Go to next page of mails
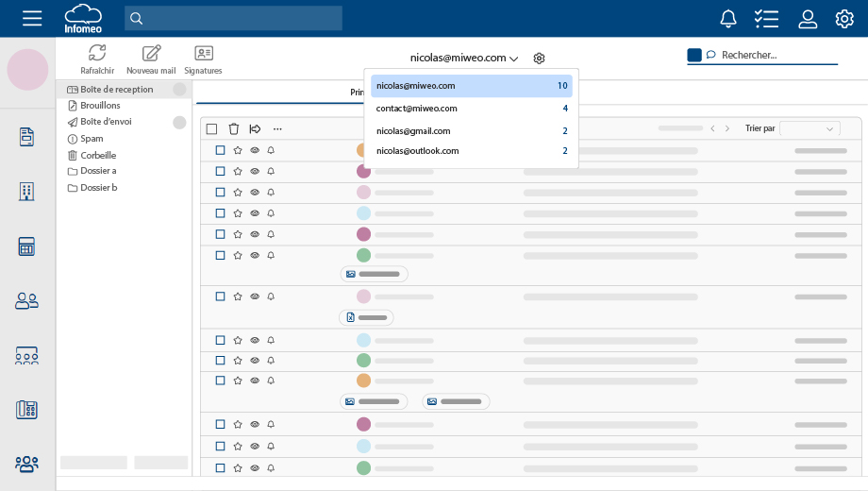The width and height of the screenshot is (868, 491). coord(727,128)
